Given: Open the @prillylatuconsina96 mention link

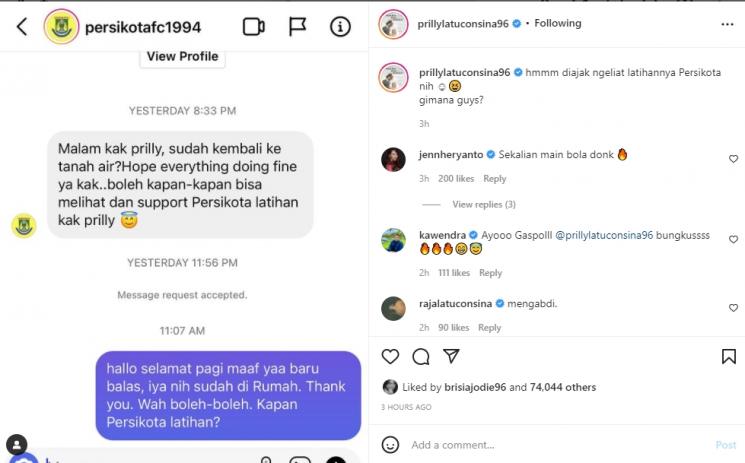Looking at the screenshot, I should [x=604, y=235].
